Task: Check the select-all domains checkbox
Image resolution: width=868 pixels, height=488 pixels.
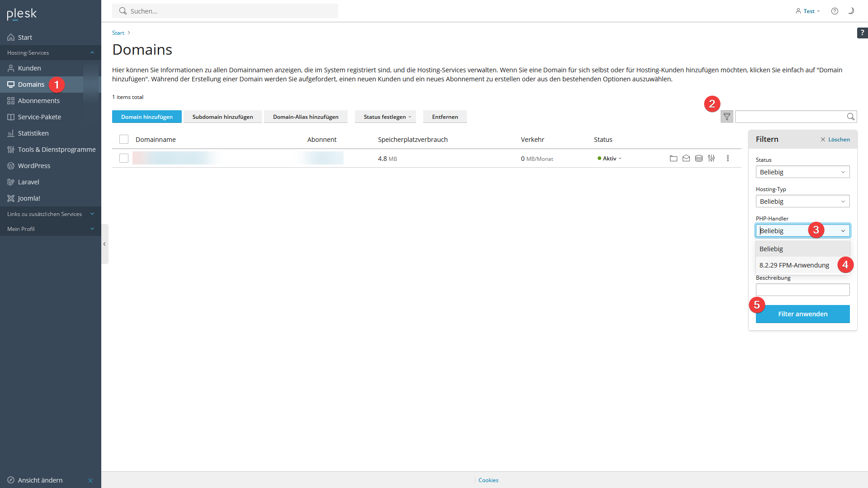Action: pos(124,139)
